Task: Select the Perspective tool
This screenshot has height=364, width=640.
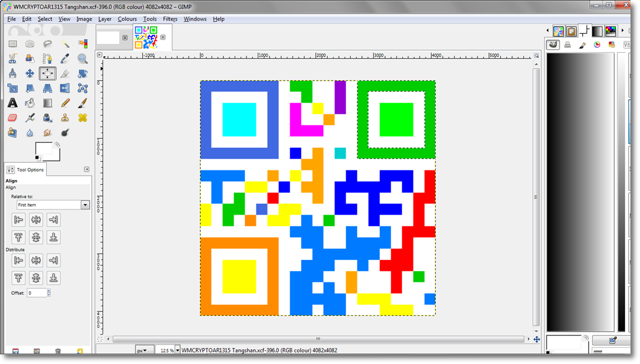Action: [47, 88]
